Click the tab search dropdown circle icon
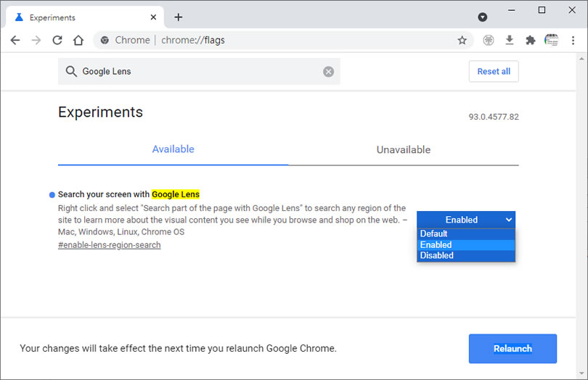Viewport: 588px width, 380px height. pyautogui.click(x=483, y=17)
